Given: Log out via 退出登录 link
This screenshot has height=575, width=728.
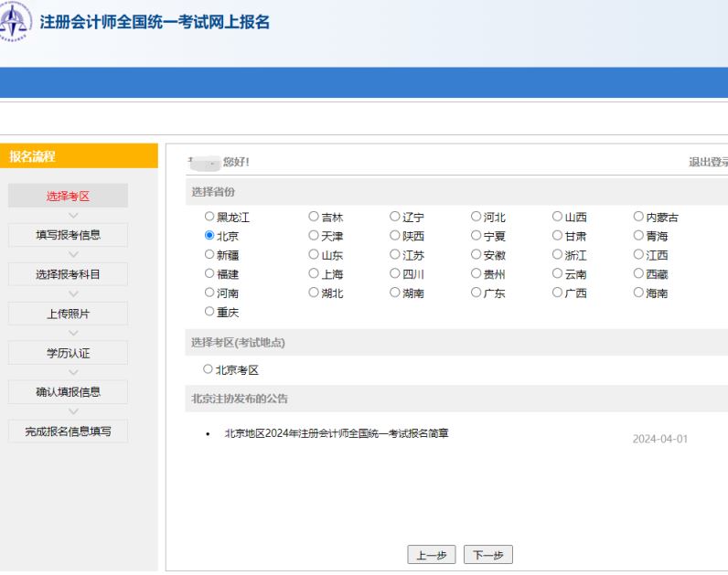Looking at the screenshot, I should [x=707, y=162].
